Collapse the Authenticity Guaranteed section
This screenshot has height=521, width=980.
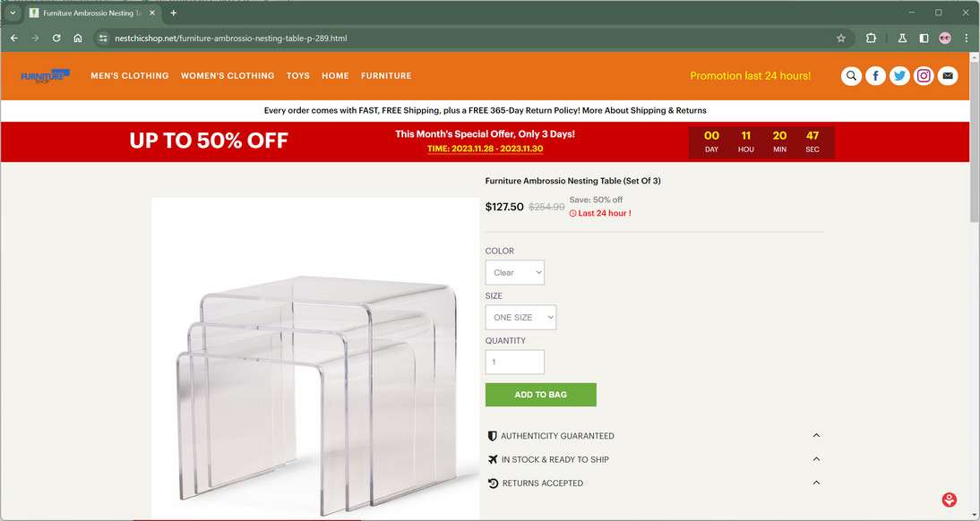tap(816, 435)
